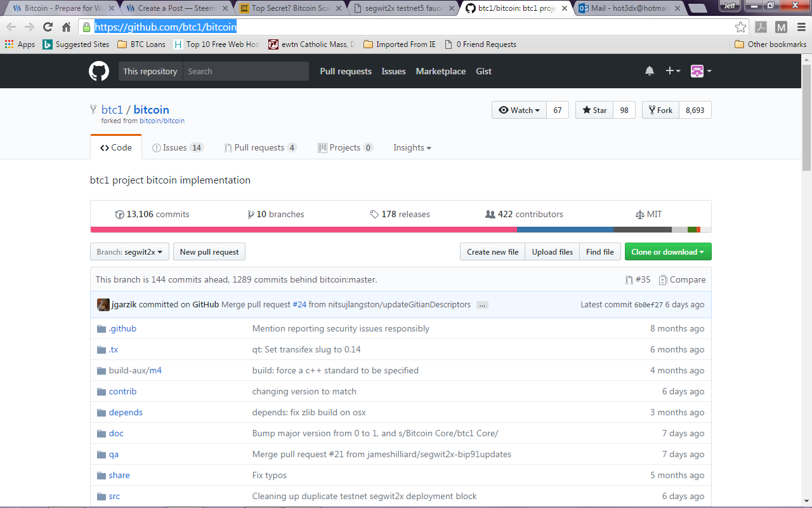
Task: Open the share folder
Action: [119, 475]
